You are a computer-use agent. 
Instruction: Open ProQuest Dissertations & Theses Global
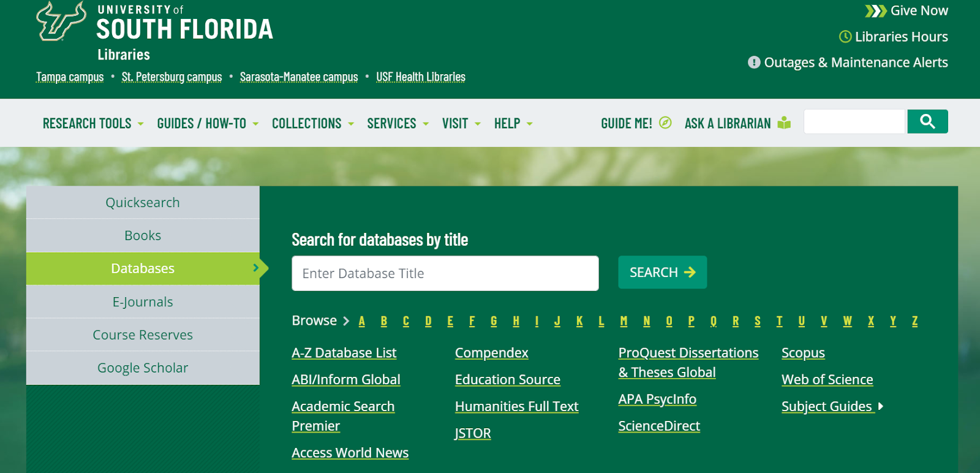pyautogui.click(x=688, y=363)
